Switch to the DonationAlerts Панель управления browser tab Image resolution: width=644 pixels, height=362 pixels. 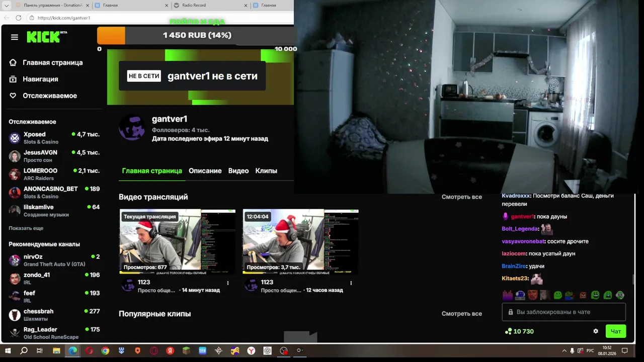tap(52, 6)
